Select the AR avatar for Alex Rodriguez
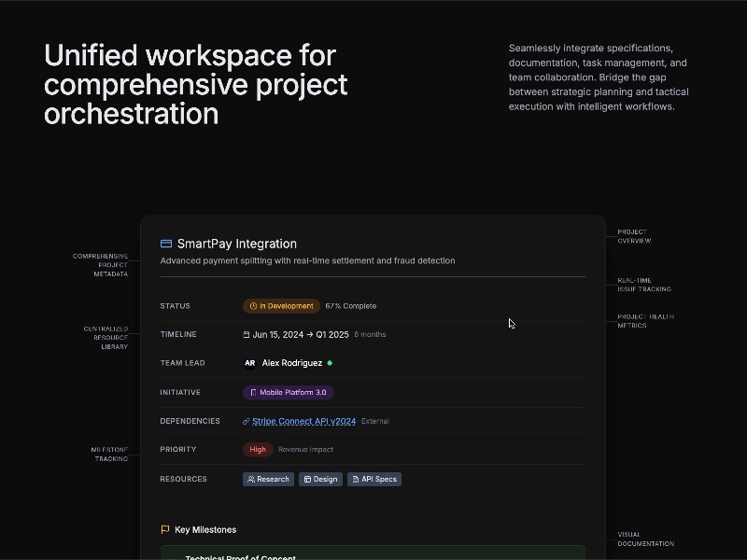Image resolution: width=747 pixels, height=560 pixels. point(249,363)
